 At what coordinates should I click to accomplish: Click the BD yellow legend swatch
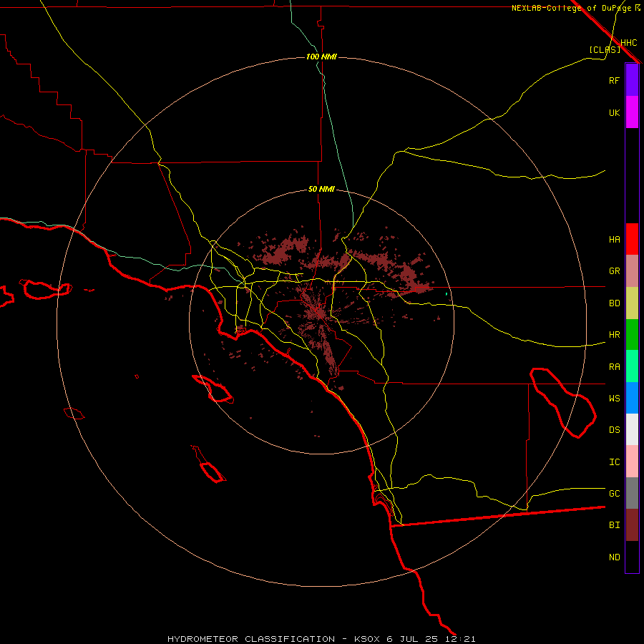pos(632,303)
